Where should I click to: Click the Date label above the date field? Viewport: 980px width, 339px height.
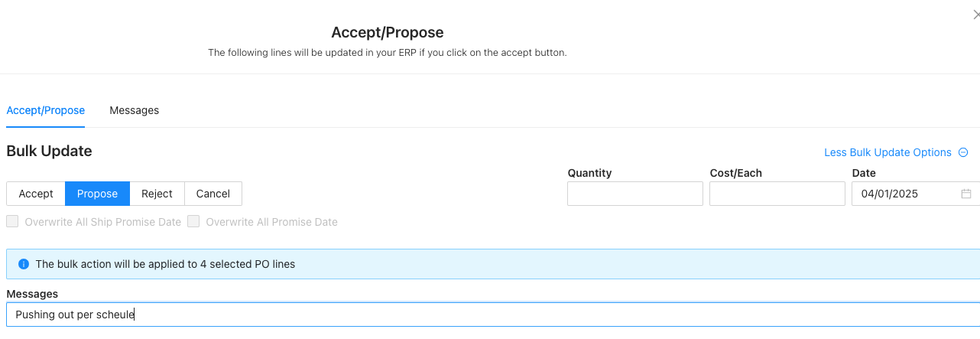(x=864, y=173)
